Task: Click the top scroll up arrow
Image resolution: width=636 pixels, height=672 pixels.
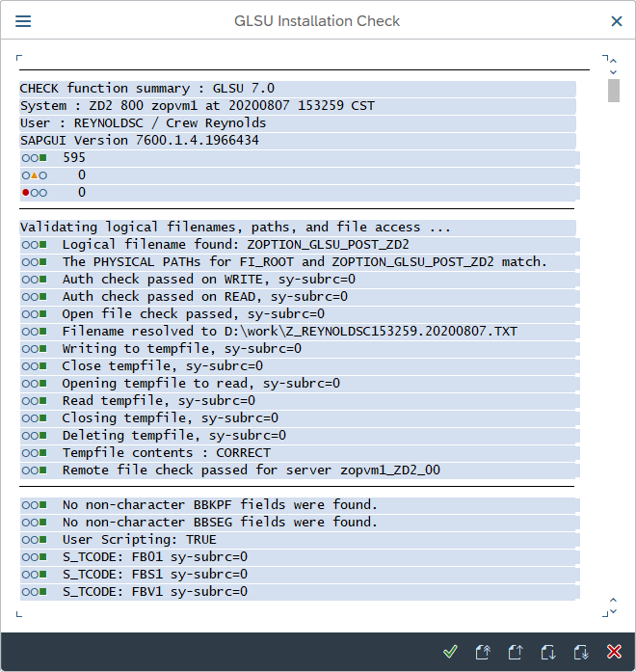Action: pyautogui.click(x=613, y=61)
